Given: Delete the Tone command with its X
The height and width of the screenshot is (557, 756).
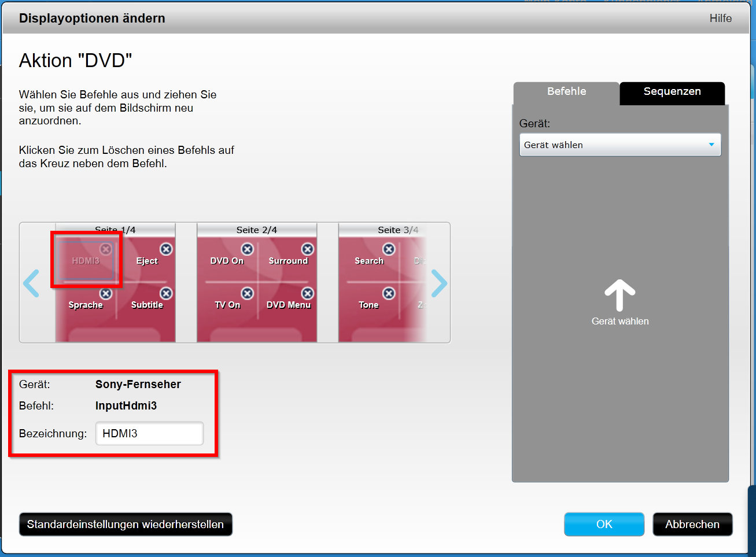Looking at the screenshot, I should click(389, 293).
